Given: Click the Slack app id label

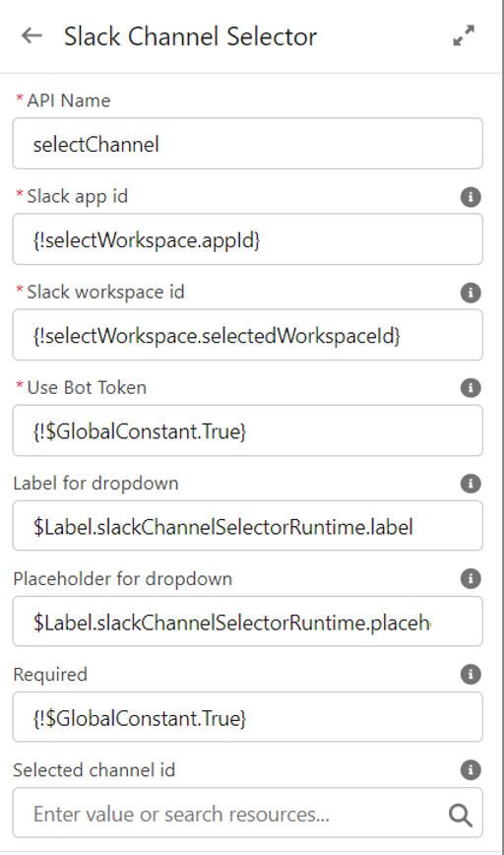Looking at the screenshot, I should click(x=78, y=197).
